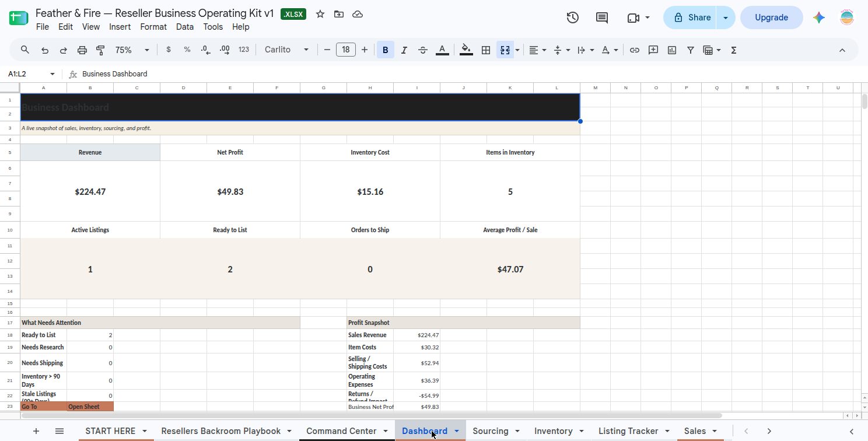The width and height of the screenshot is (868, 441).
Task: Click the font size field
Action: 346,50
